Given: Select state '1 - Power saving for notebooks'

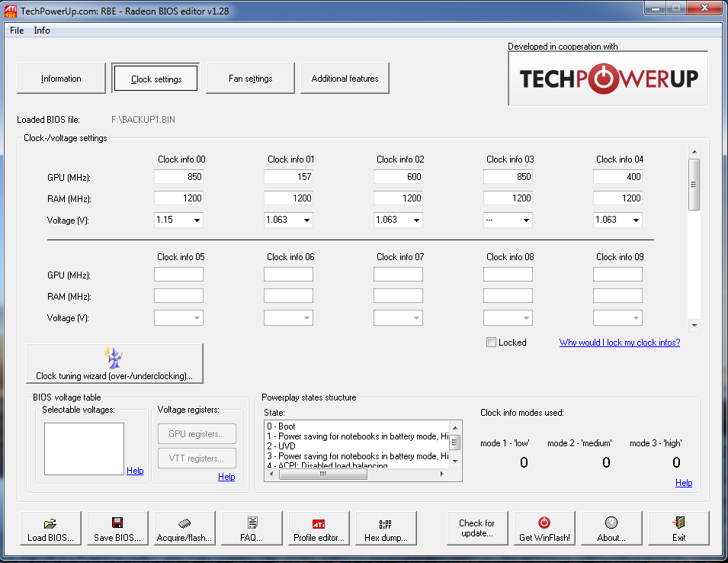Looking at the screenshot, I should (358, 436).
